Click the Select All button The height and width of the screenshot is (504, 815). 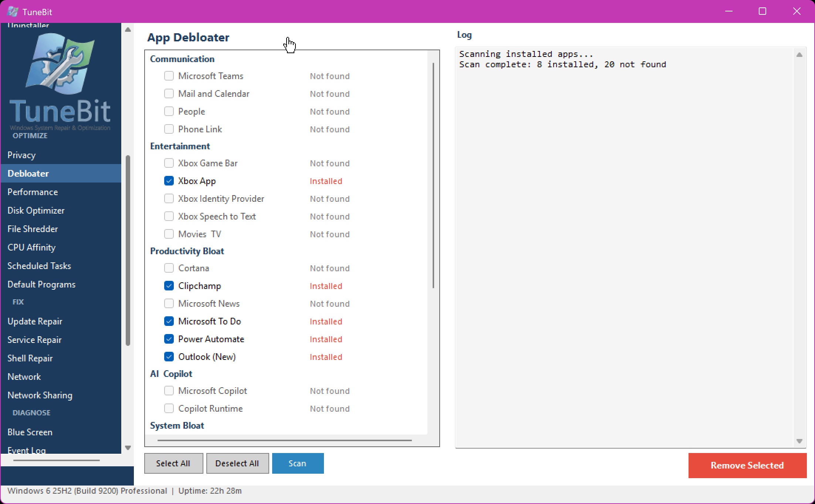[x=173, y=463]
